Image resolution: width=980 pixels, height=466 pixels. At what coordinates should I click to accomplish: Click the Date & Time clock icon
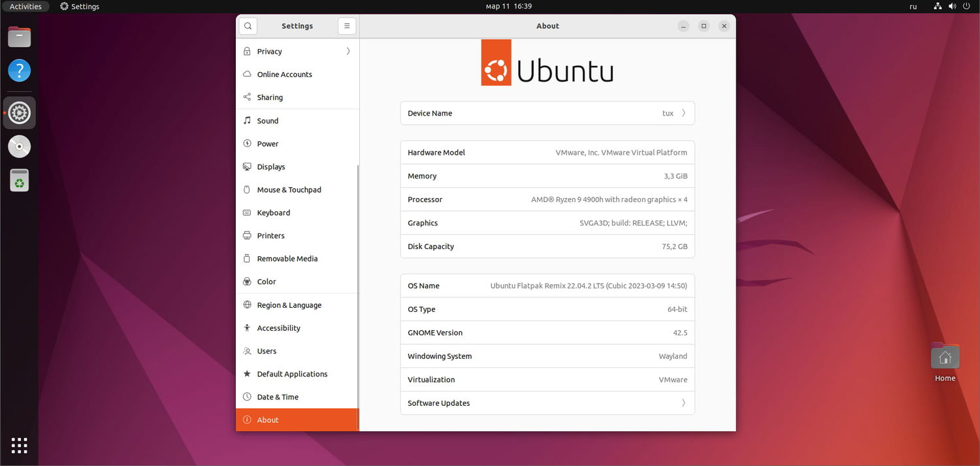pos(247,397)
